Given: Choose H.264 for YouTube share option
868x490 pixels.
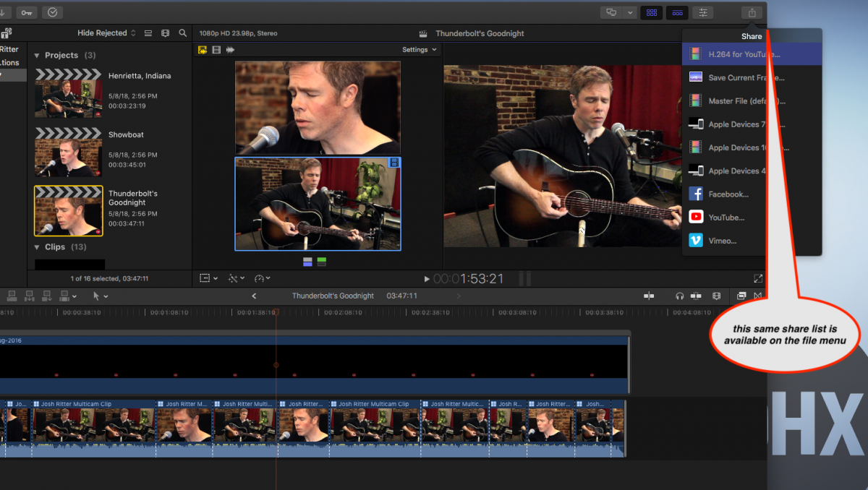Looking at the screenshot, I should (744, 54).
